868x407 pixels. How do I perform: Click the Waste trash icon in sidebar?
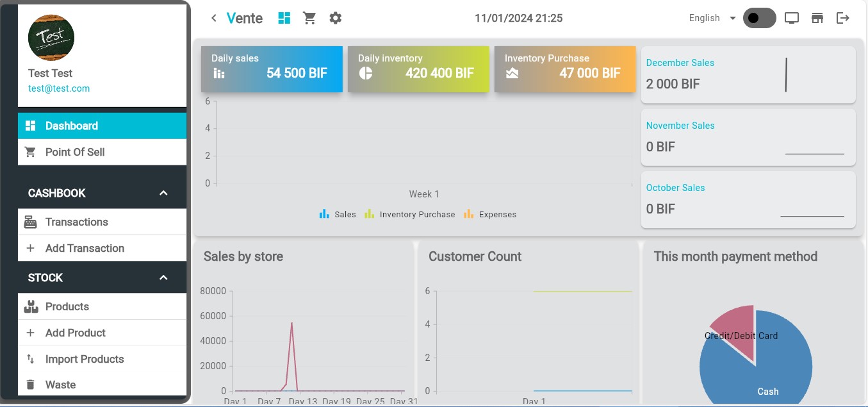coord(30,384)
